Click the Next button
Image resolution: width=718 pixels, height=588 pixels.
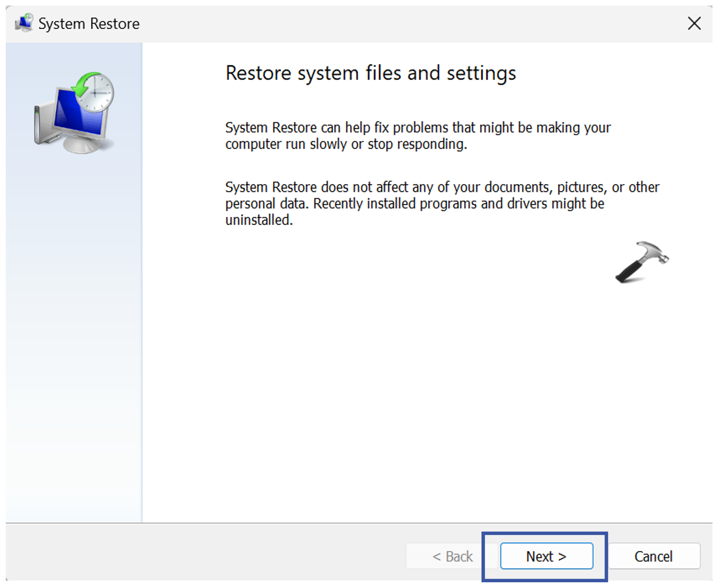point(546,556)
